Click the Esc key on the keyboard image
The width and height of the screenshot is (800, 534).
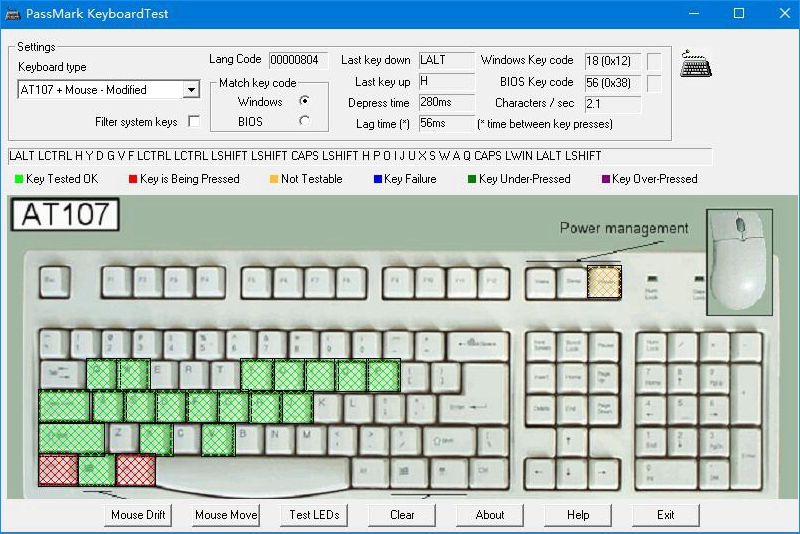click(x=55, y=282)
